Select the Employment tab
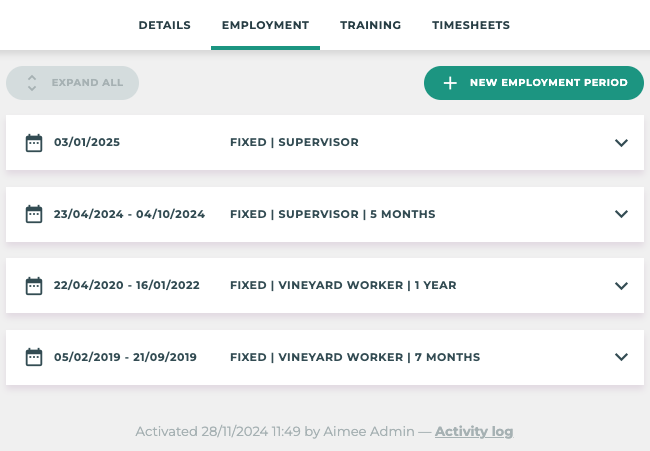The image size is (650, 451). (265, 25)
